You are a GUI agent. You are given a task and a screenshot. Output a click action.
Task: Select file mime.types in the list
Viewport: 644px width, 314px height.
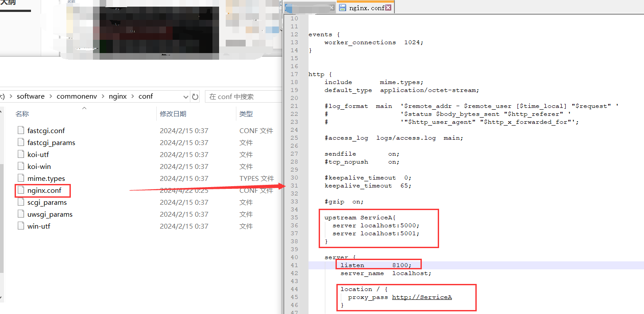(x=46, y=178)
